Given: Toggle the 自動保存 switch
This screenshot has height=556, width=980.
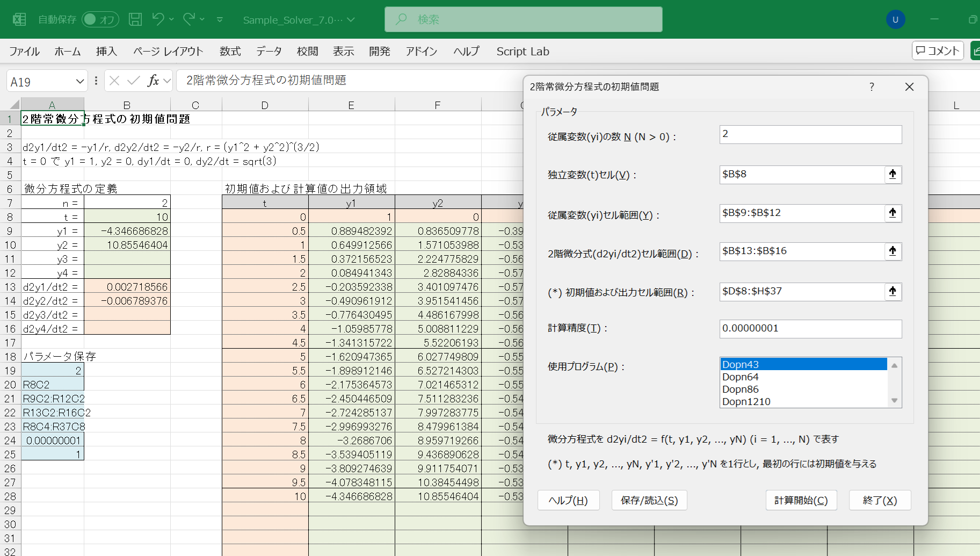Looking at the screenshot, I should pos(100,20).
